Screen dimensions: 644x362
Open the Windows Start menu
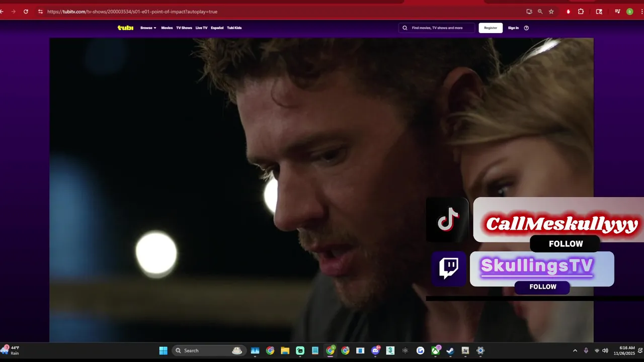pos(163,350)
